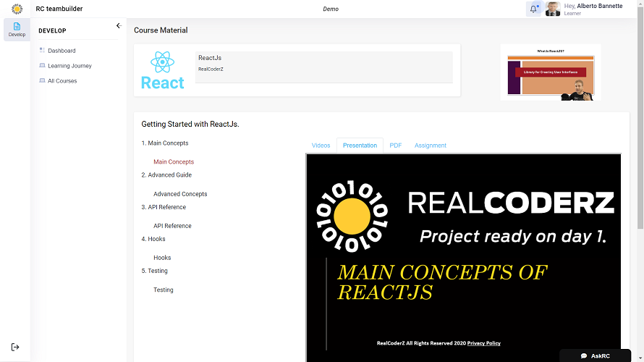Expand section 3. API Reference

pyautogui.click(x=164, y=207)
